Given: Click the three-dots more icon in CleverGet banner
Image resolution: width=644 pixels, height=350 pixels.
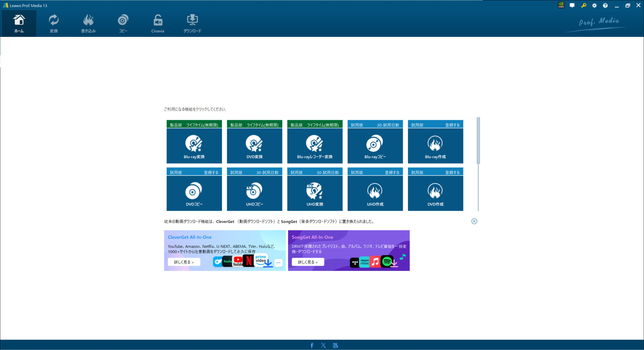Looking at the screenshot, I should tap(278, 263).
